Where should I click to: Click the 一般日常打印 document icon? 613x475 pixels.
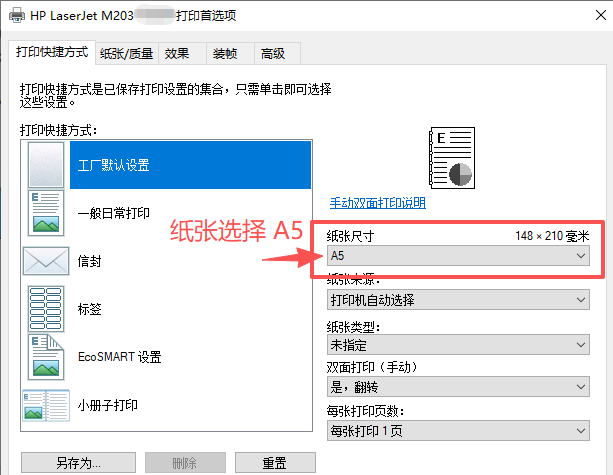46,213
